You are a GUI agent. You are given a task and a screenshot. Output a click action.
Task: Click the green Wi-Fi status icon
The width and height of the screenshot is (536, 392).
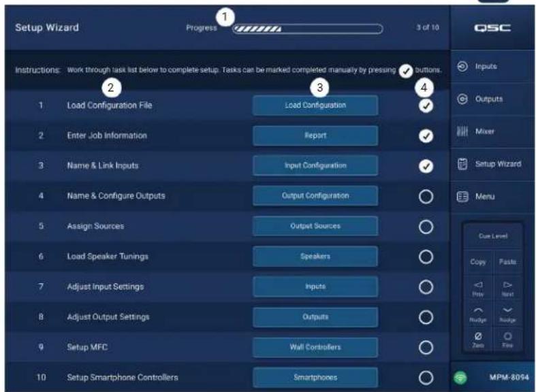pos(460,378)
